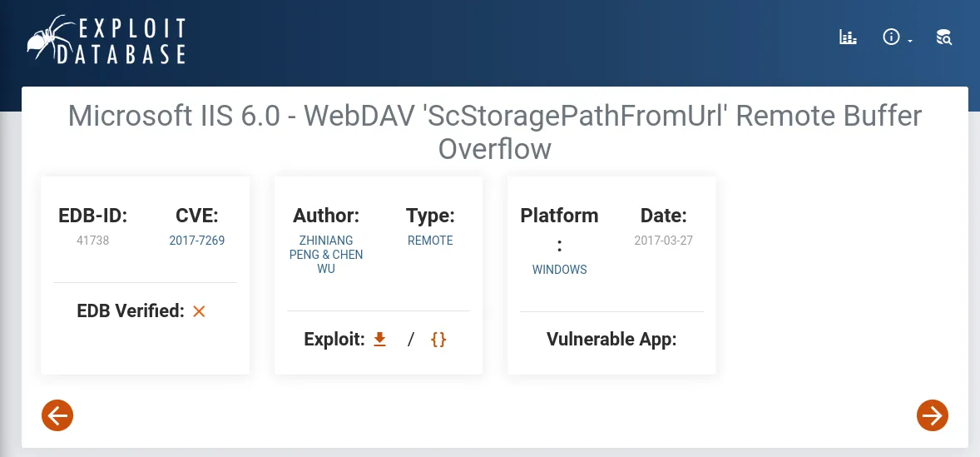This screenshot has height=457, width=980.
Task: Click the date 2017-03-27
Action: pos(663,240)
